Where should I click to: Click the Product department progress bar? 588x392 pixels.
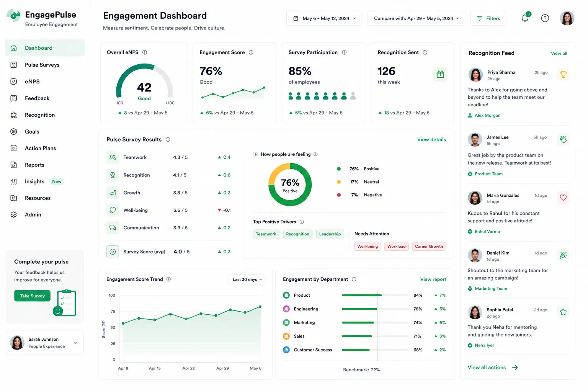pos(375,296)
